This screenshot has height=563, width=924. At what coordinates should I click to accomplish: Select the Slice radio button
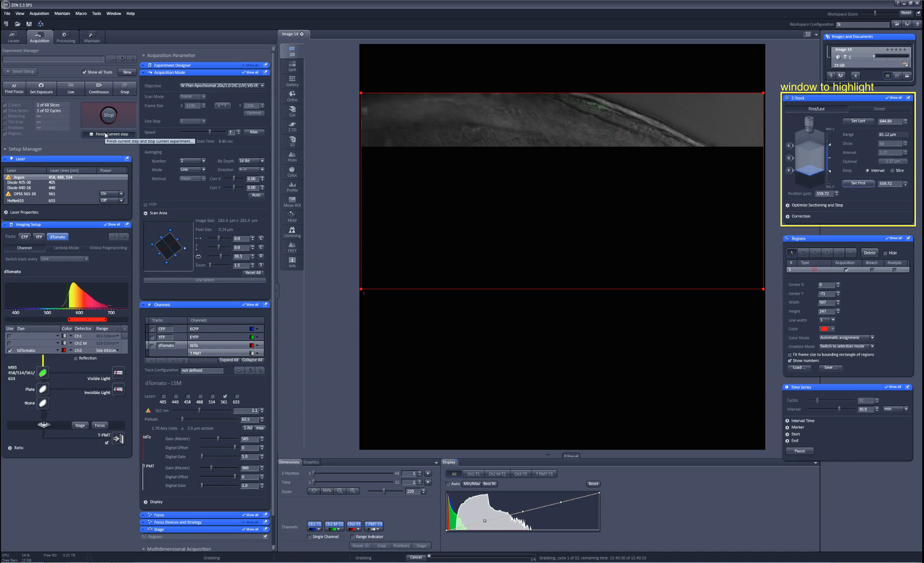point(892,171)
